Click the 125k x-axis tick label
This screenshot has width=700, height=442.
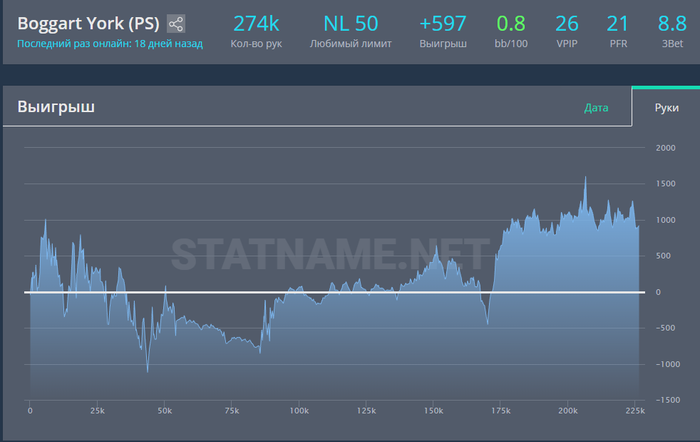coord(366,411)
